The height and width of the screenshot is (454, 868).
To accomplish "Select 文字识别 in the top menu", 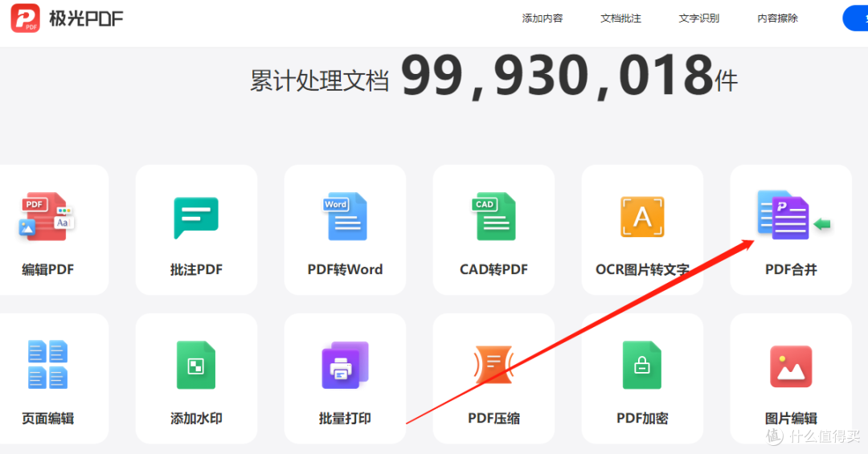I will (x=699, y=18).
